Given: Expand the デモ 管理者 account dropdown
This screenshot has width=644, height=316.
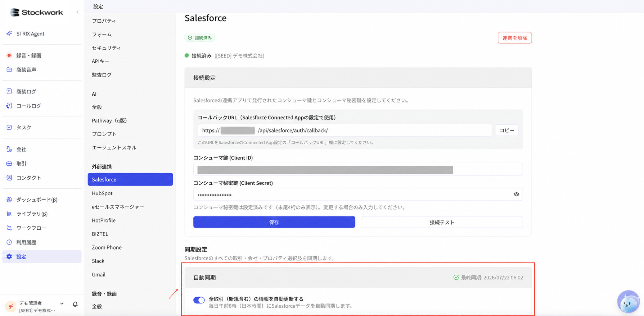Looking at the screenshot, I should pos(62,304).
